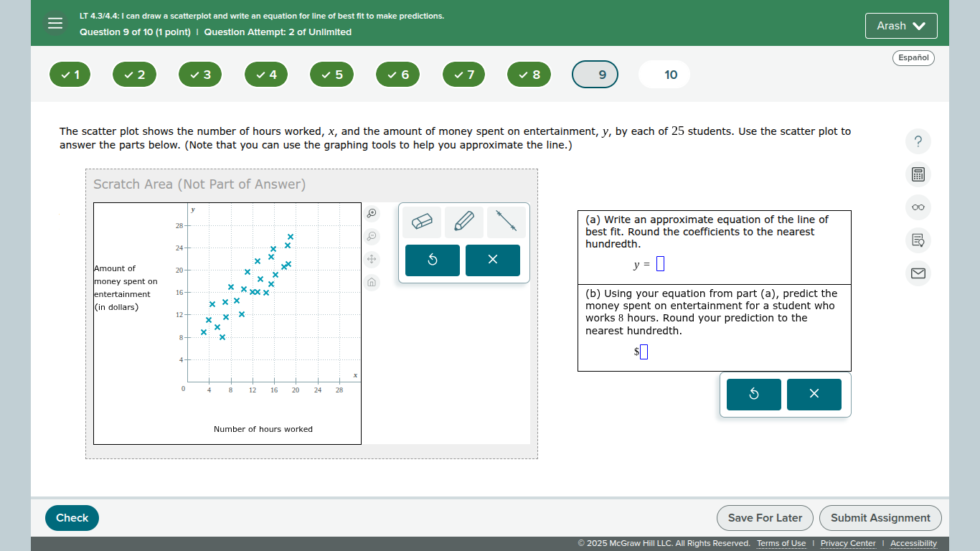
Task: Select the Line segment tool
Action: tap(506, 222)
